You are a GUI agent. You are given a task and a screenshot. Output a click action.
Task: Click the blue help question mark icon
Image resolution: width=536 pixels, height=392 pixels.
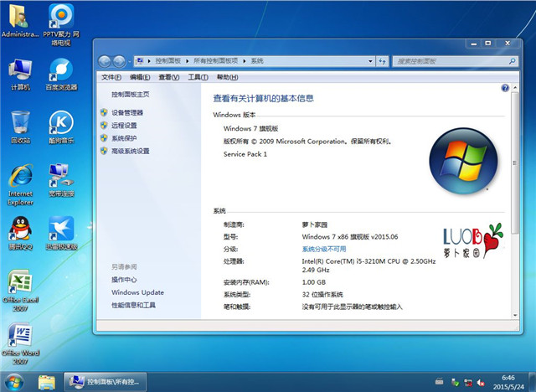pos(505,88)
